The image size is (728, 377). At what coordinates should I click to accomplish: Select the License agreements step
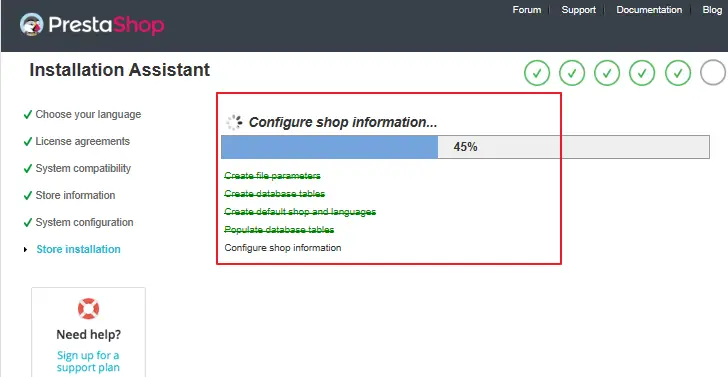pyautogui.click(x=83, y=141)
